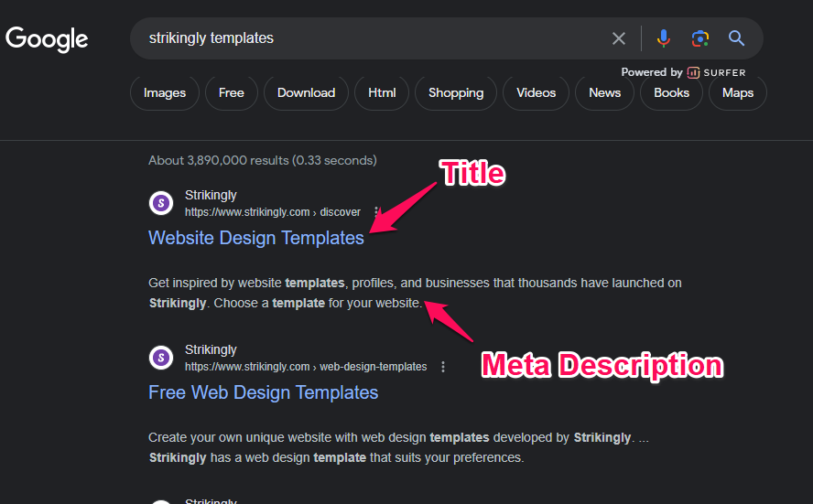Viewport: 813px width, 504px height.
Task: Filter results by Images
Action: 165,92
